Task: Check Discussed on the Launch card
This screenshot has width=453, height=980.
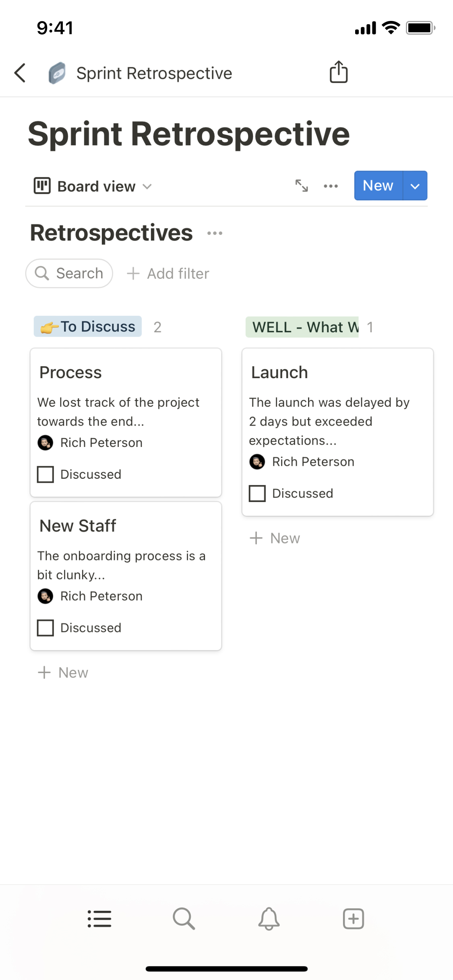Action: click(x=257, y=493)
